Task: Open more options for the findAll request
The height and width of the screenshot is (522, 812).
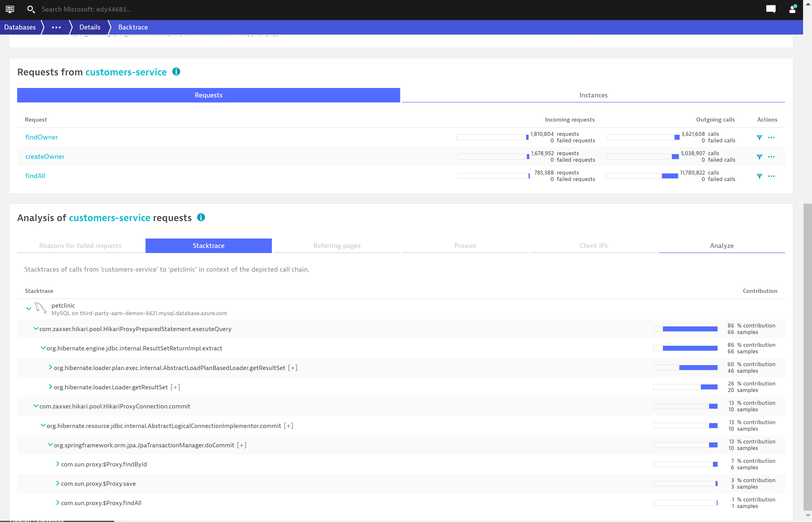Action: [x=772, y=176]
